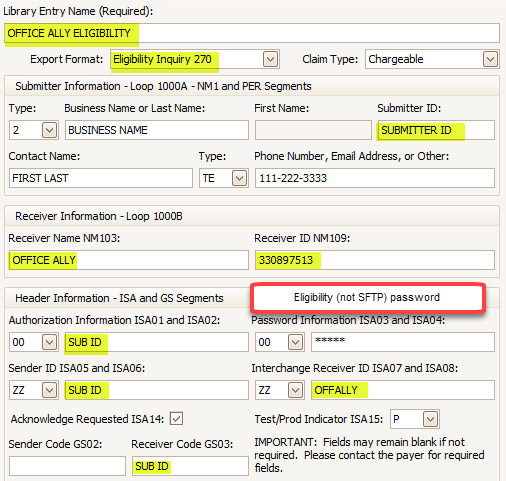
Task: Select the Receiver Name NM103 field
Action: (x=129, y=260)
